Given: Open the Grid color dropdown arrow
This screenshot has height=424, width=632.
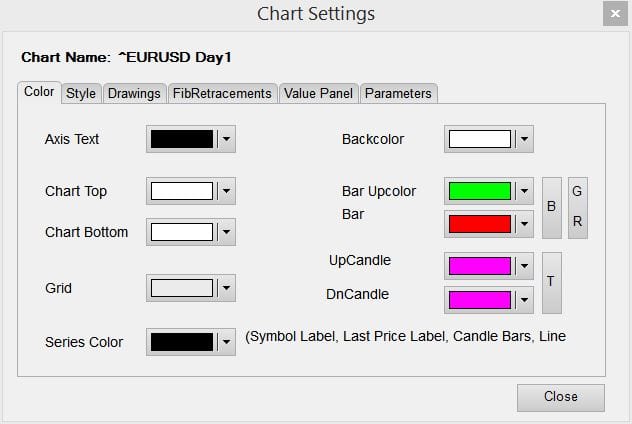Looking at the screenshot, I should (227, 288).
